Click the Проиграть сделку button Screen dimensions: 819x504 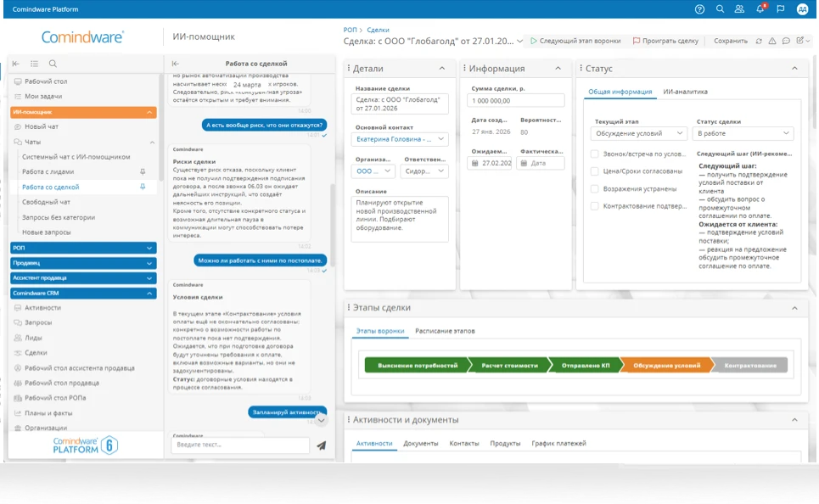[x=665, y=41]
